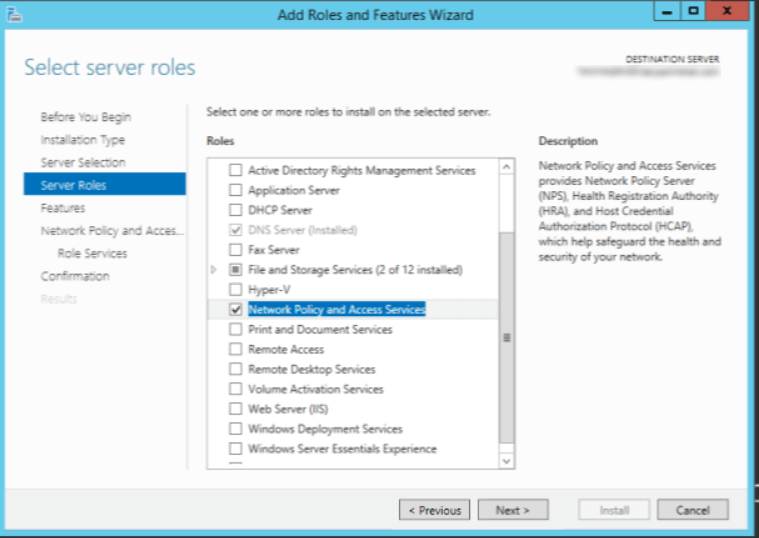759x538 pixels.
Task: Tick the Web Server (IIS) checkbox
Action: [236, 409]
